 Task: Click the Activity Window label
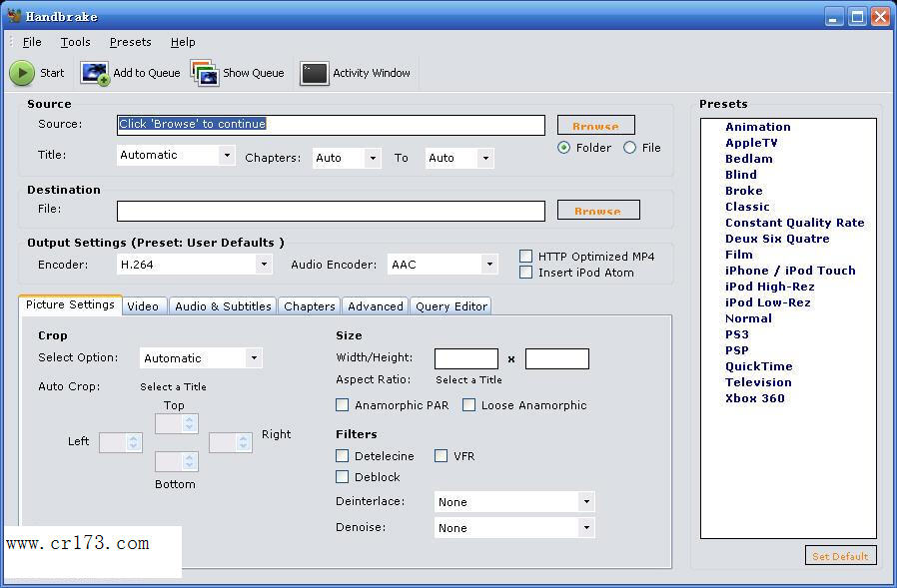tap(372, 73)
